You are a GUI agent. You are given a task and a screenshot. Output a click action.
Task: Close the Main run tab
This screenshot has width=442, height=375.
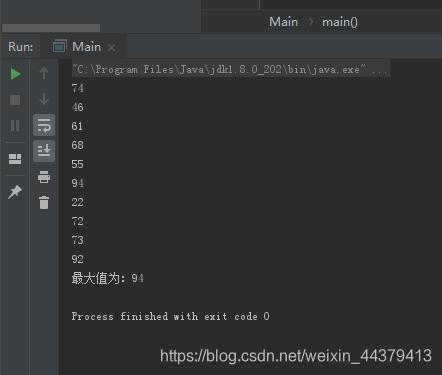pos(112,48)
